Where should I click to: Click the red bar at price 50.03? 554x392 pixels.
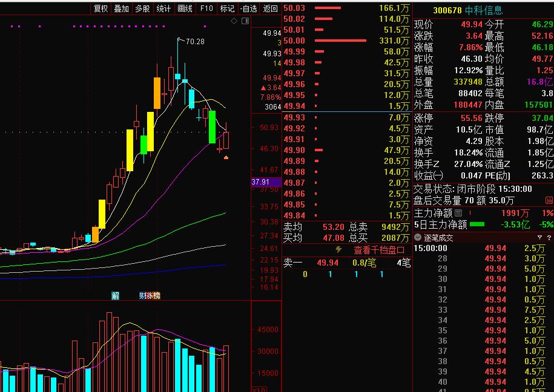click(328, 8)
